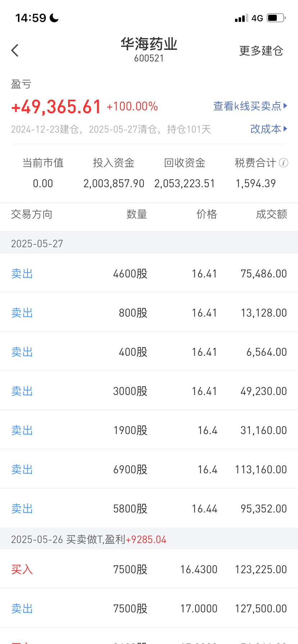
Task: Tap the +100.00% return percentage
Action: pos(132,106)
